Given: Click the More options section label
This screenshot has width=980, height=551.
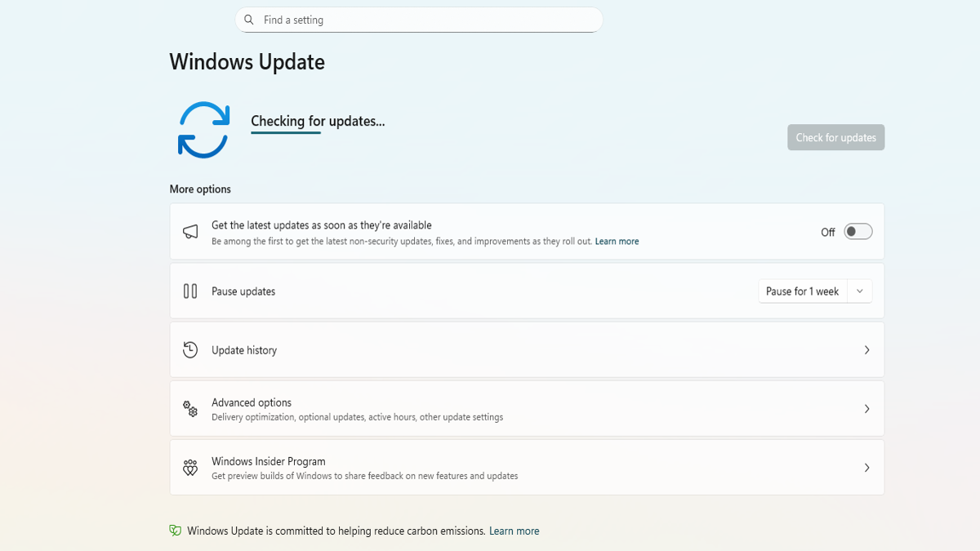Looking at the screenshot, I should (200, 189).
